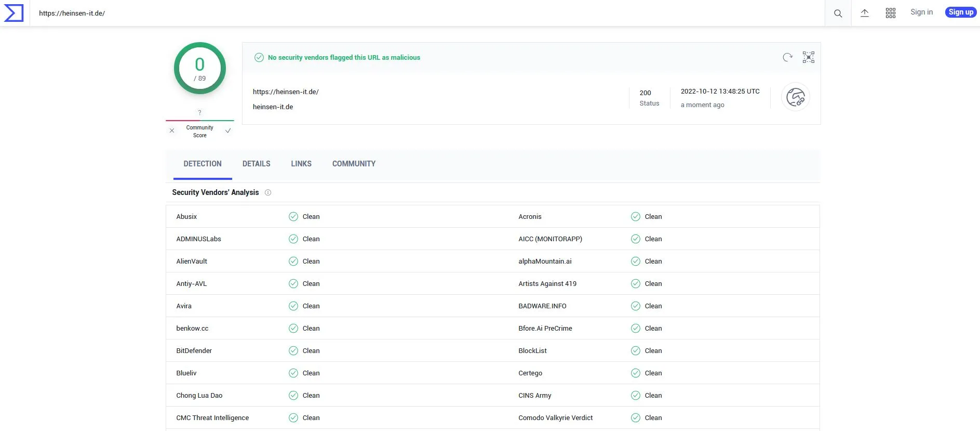This screenshot has height=431, width=980.
Task: Click the Sign in link
Action: point(921,12)
